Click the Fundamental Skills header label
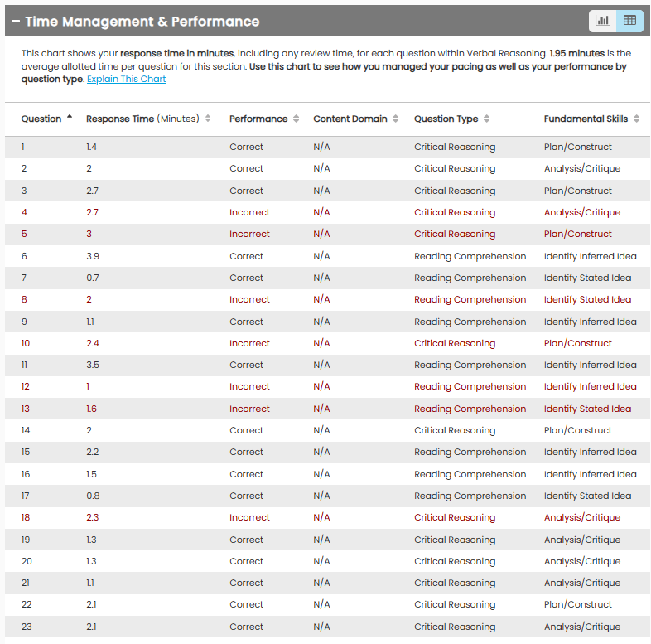The image size is (651, 644). 586,119
